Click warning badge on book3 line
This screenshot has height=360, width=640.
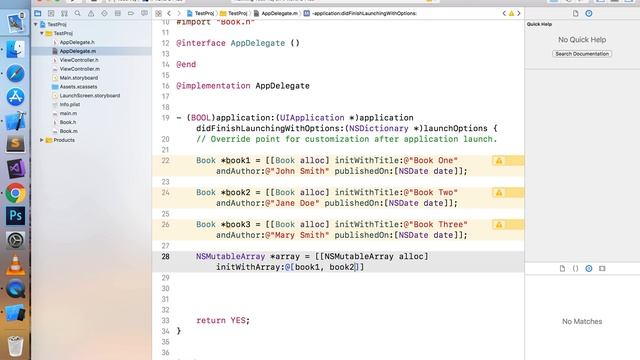[499, 224]
